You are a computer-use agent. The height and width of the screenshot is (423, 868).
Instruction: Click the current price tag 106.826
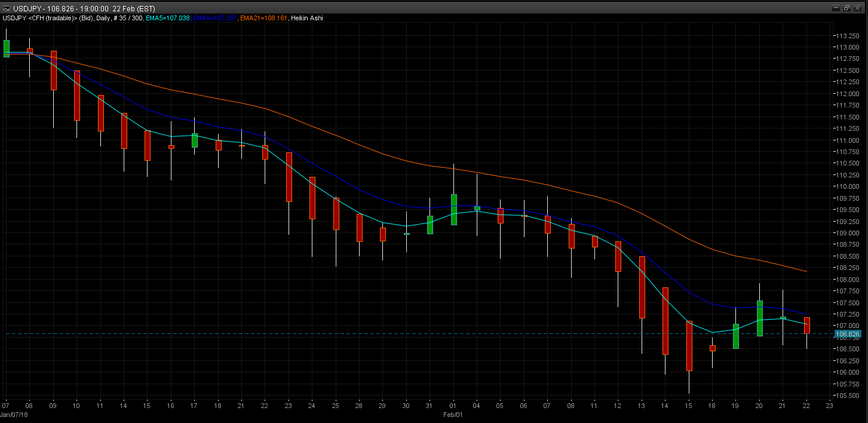(x=848, y=334)
